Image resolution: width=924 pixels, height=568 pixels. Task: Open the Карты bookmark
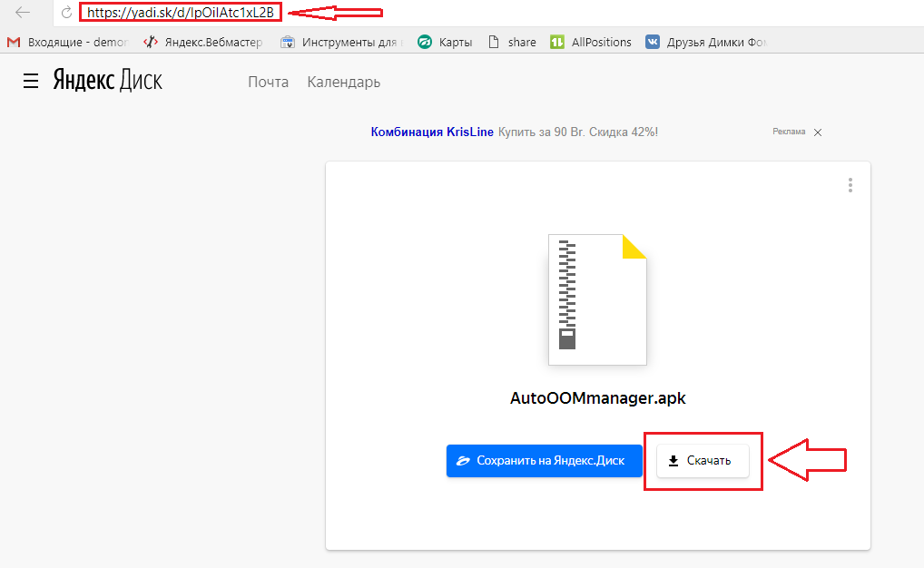(445, 43)
